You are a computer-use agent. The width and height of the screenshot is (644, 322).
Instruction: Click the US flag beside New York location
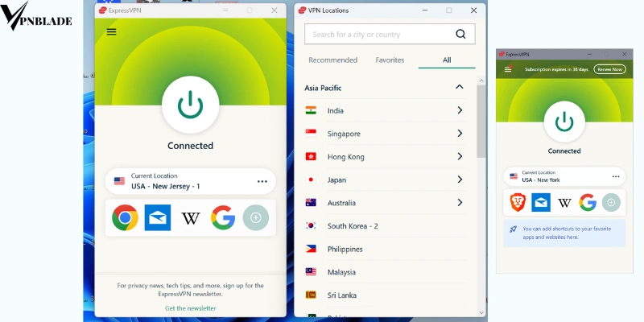[514, 176]
